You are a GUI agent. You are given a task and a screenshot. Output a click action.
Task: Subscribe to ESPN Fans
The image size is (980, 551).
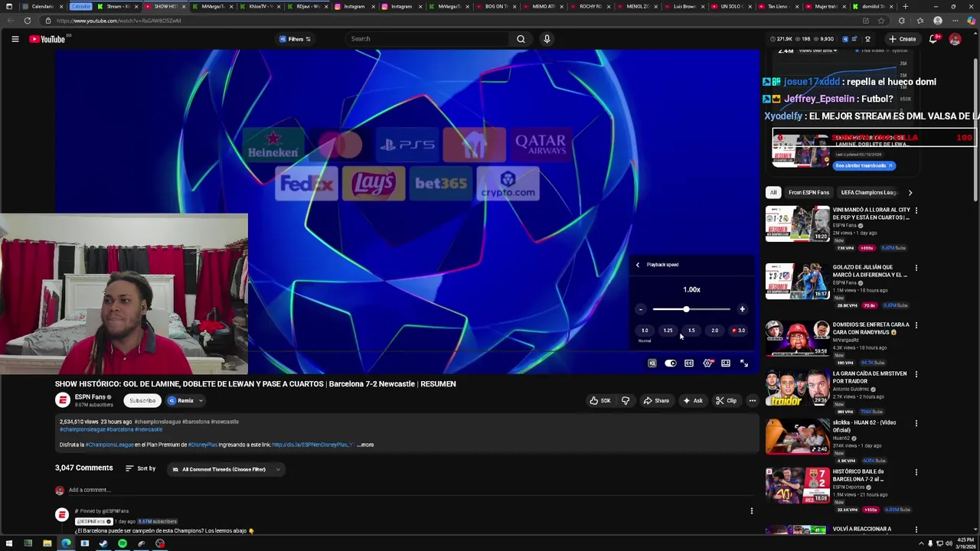(x=142, y=400)
